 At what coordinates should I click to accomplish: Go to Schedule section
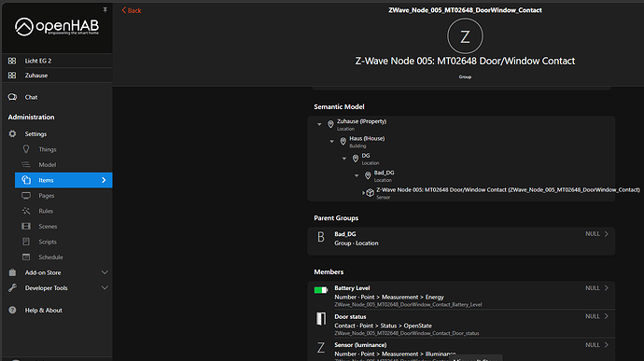(x=63, y=257)
